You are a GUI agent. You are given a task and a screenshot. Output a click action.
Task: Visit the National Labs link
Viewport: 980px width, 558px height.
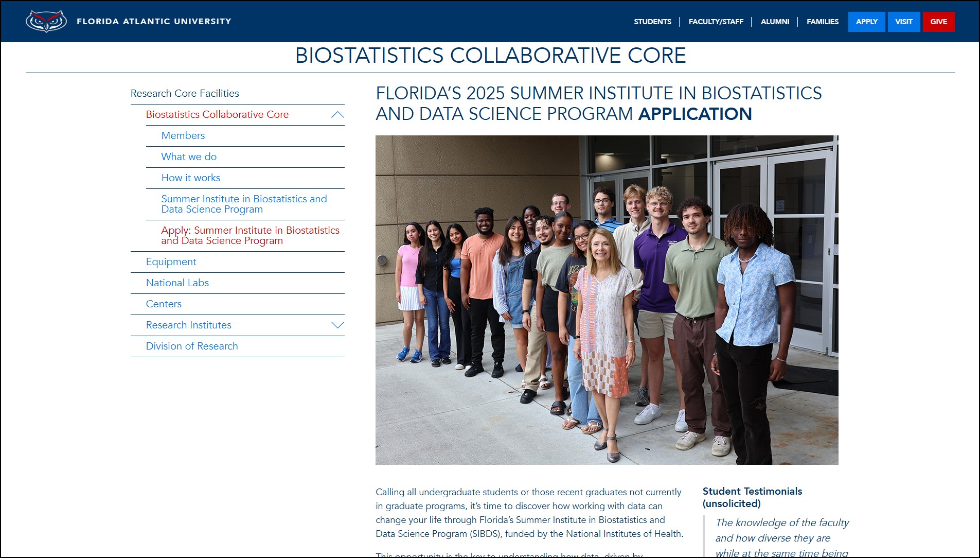click(x=177, y=283)
